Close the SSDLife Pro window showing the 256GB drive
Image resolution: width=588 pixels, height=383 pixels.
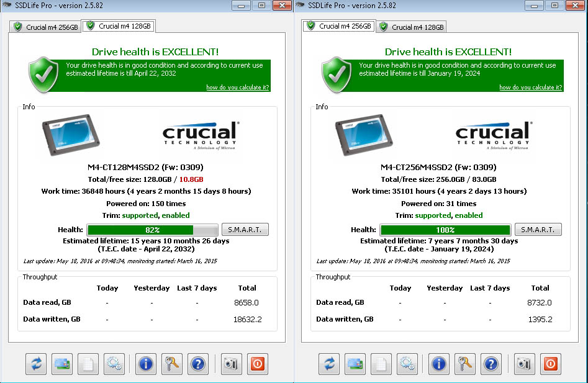click(x=575, y=6)
